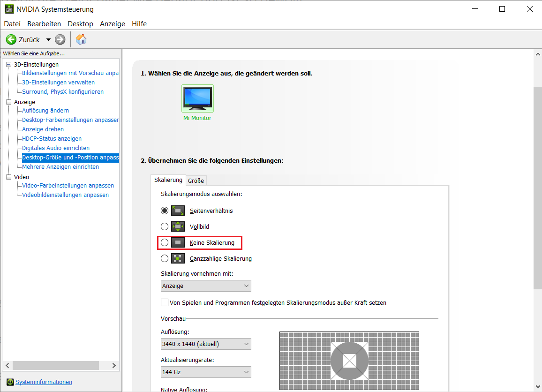This screenshot has width=542, height=392.
Task: Click the grey forward arrow icon
Action: (60, 39)
